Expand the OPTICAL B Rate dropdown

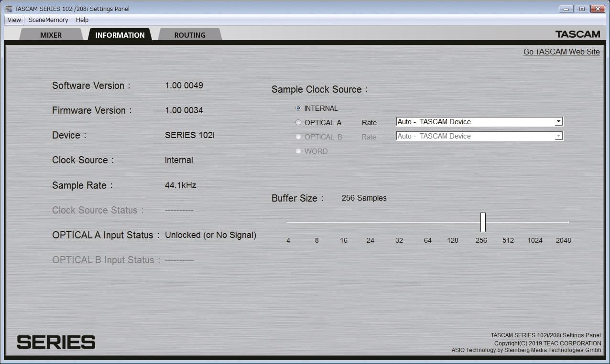point(558,136)
